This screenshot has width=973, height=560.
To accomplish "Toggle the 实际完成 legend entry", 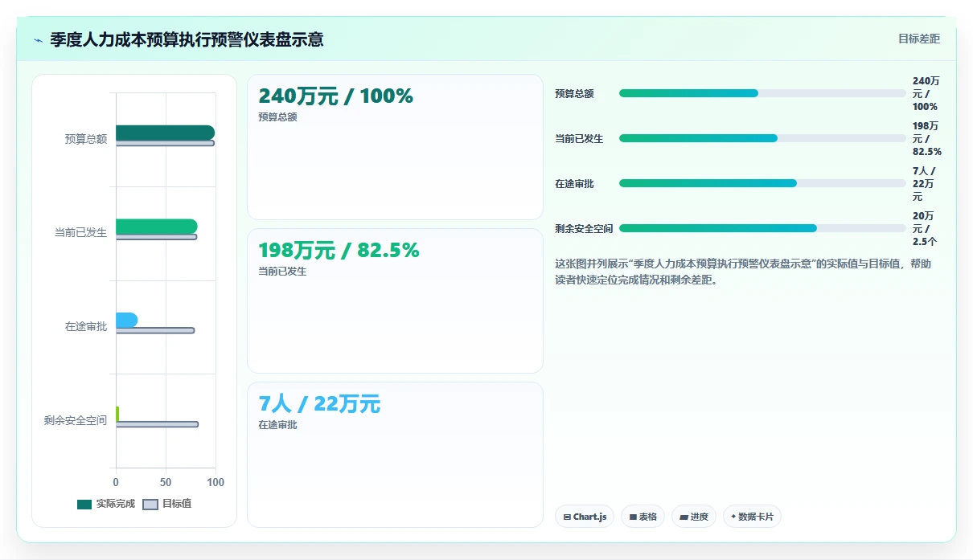I will 106,504.
